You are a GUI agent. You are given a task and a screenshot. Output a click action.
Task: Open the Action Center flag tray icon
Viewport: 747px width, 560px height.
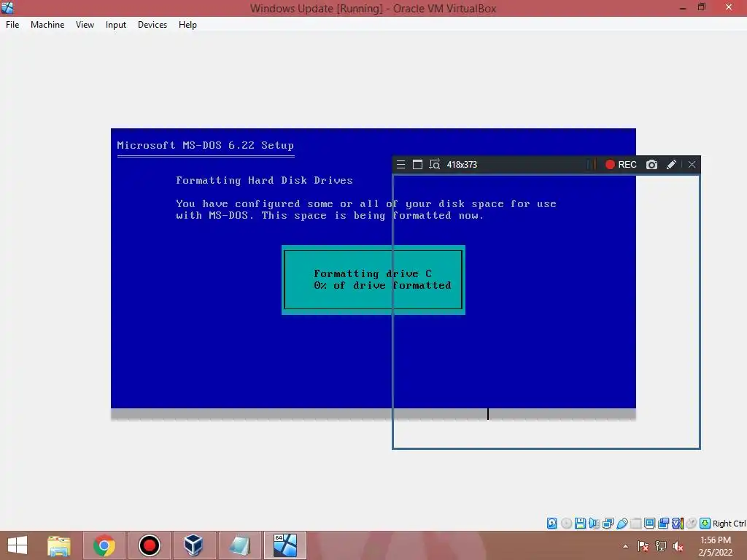click(643, 546)
